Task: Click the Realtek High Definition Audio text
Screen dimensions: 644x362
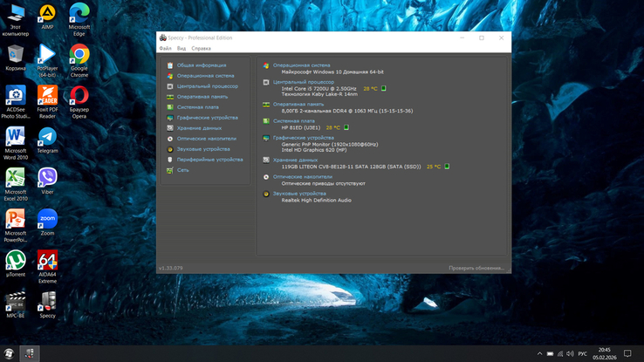Action: pos(316,201)
